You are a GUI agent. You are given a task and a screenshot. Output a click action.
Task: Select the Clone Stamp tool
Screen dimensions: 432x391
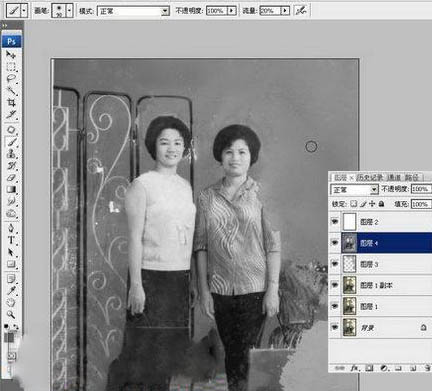11,154
